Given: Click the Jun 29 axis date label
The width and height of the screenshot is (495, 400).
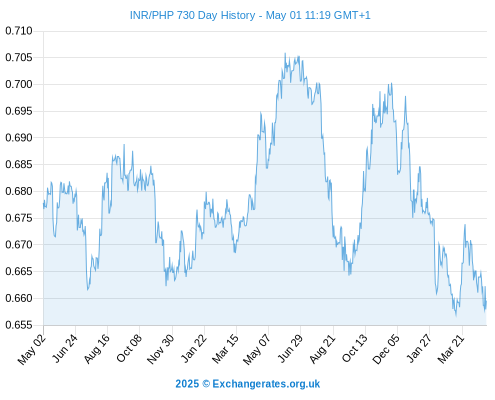Looking at the screenshot, I should (x=291, y=348).
